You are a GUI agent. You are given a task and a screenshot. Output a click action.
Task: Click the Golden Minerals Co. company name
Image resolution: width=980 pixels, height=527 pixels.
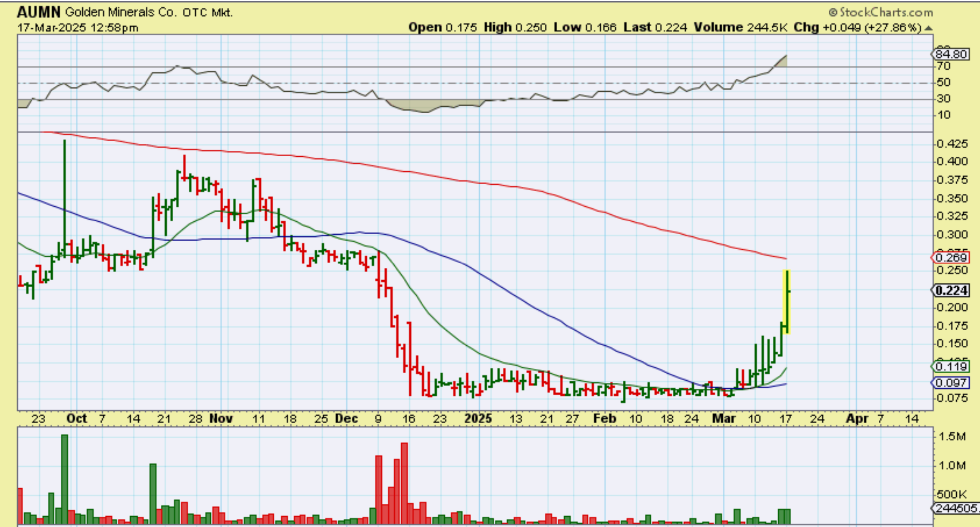coord(121,12)
